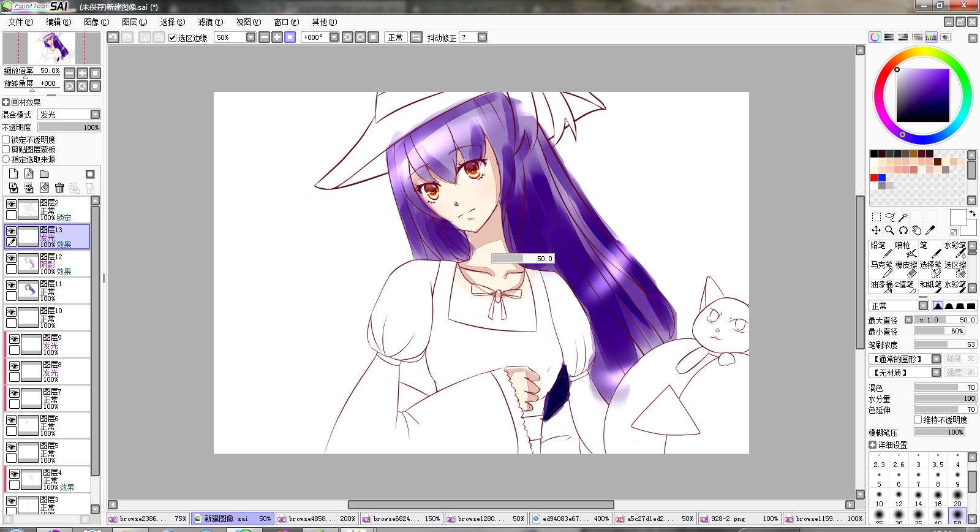Screen dimensions: 980x532
Task: Click the horizontal canvas scrollbar
Action: tap(481, 504)
